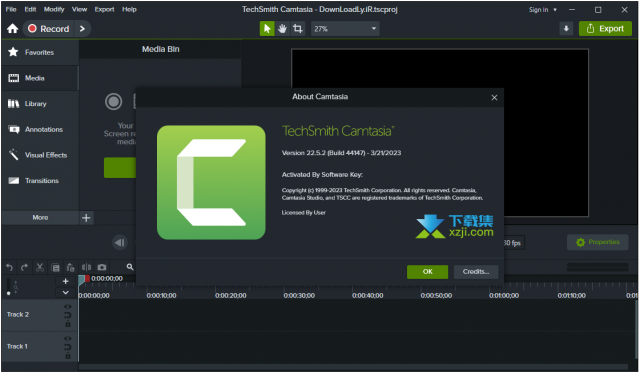640x373 pixels.
Task: Lock Track 2 with the padlock icon
Action: tap(68, 324)
